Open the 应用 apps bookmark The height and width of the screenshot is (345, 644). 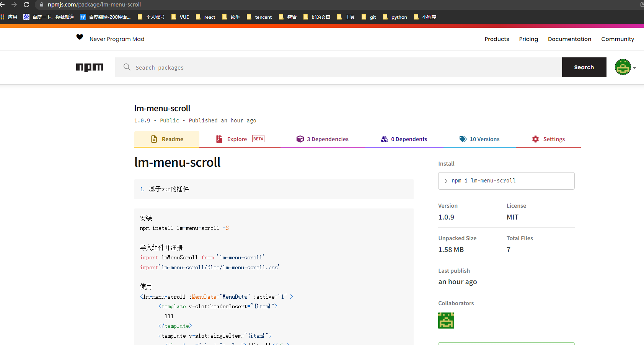coord(9,17)
